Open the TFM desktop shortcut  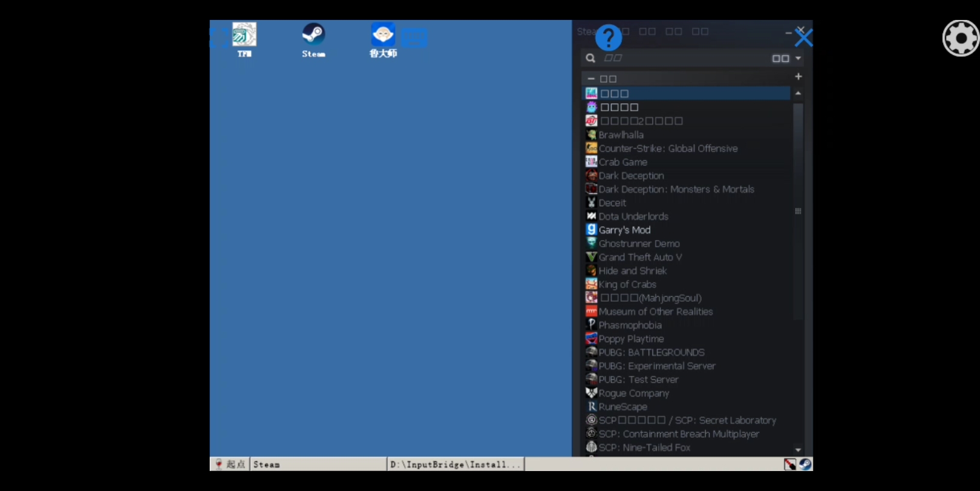pos(244,40)
